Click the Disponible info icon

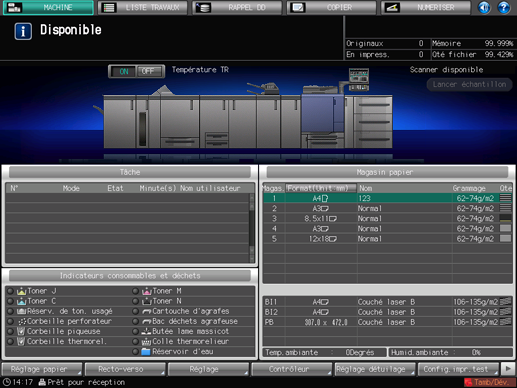[x=23, y=31]
